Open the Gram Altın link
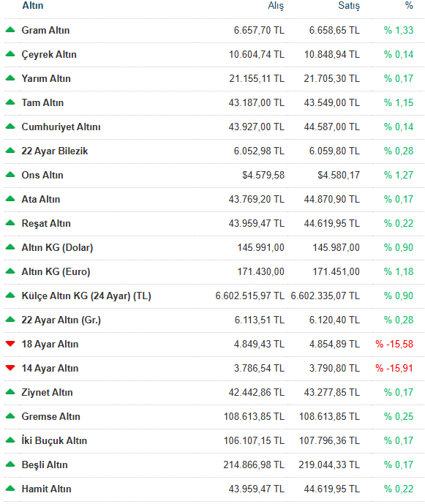The image size is (425, 504). tap(45, 30)
